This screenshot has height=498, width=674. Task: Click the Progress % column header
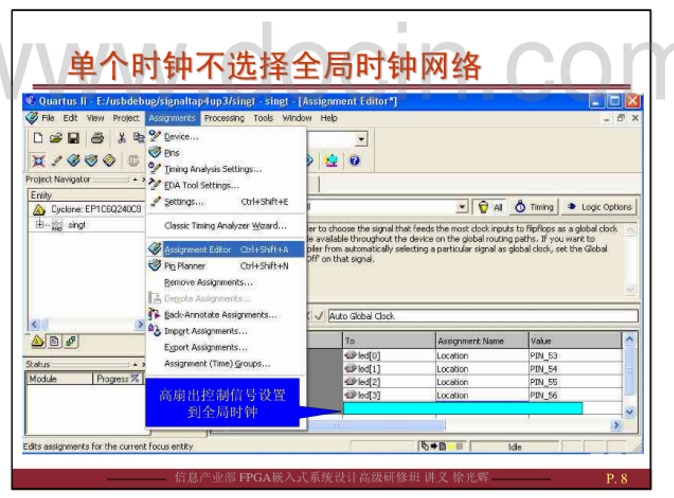pos(118,379)
